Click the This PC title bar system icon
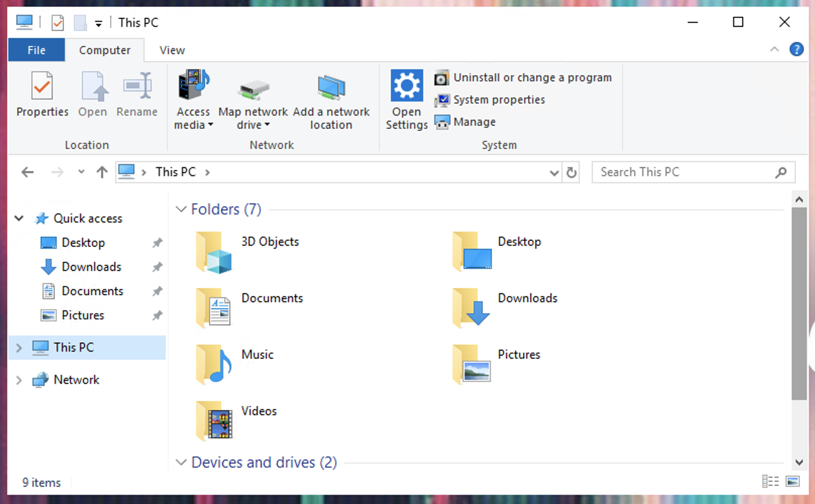This screenshot has height=504, width=815. point(24,22)
